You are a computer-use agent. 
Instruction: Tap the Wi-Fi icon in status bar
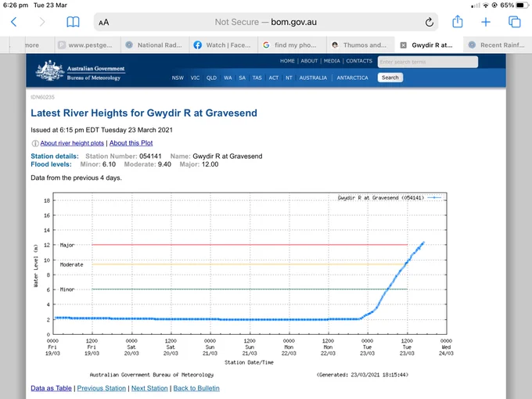(486, 5)
